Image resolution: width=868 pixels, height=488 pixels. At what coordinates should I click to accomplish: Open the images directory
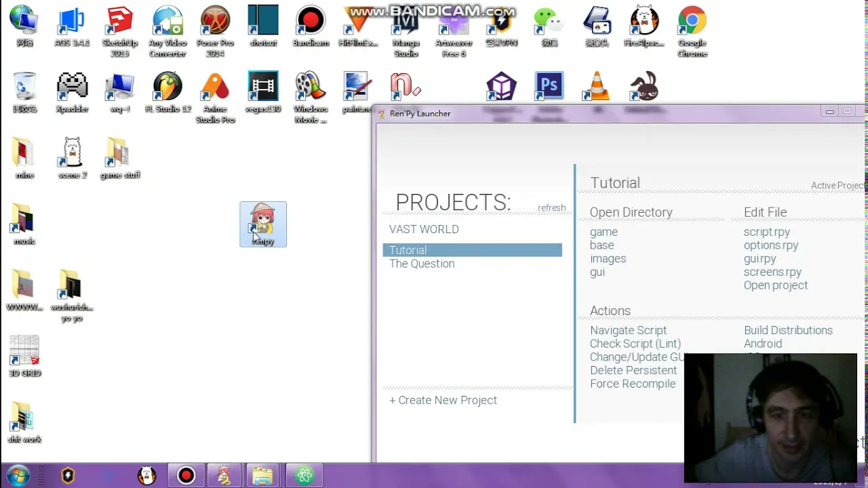[608, 258]
